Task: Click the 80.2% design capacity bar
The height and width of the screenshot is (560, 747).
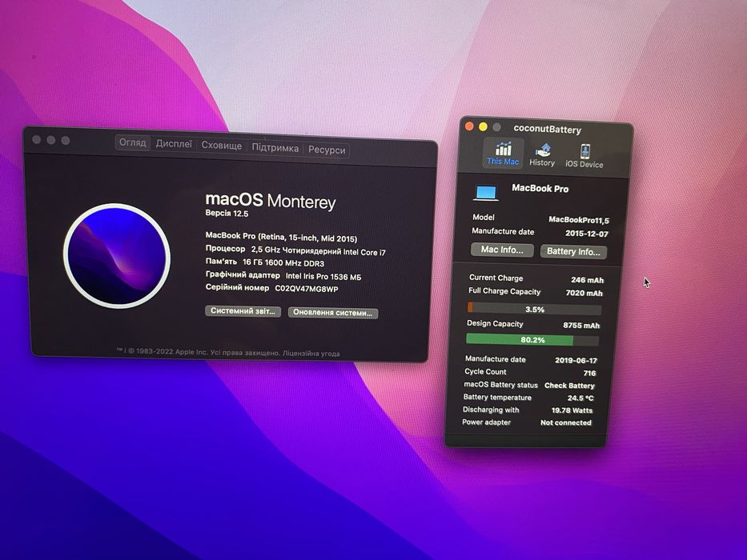Action: [532, 339]
